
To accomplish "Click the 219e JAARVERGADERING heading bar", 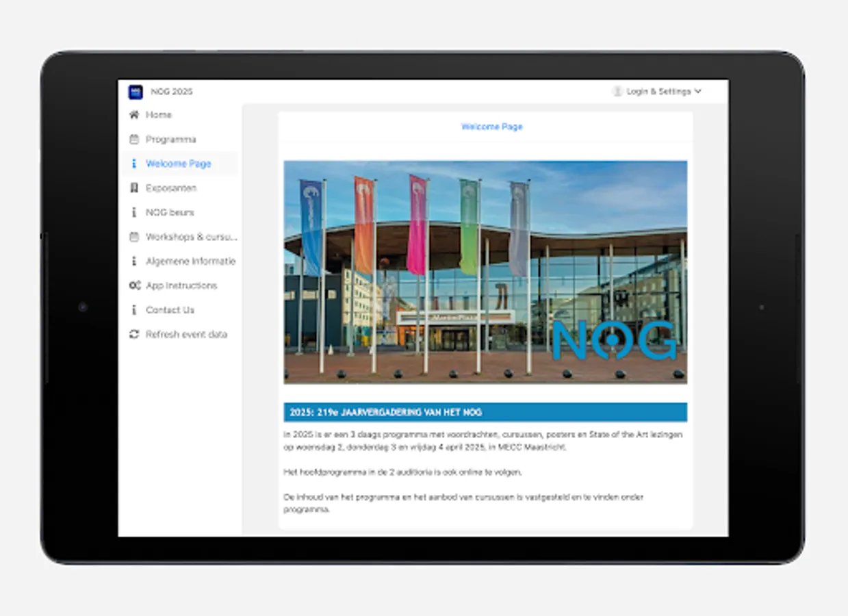I will click(x=485, y=412).
